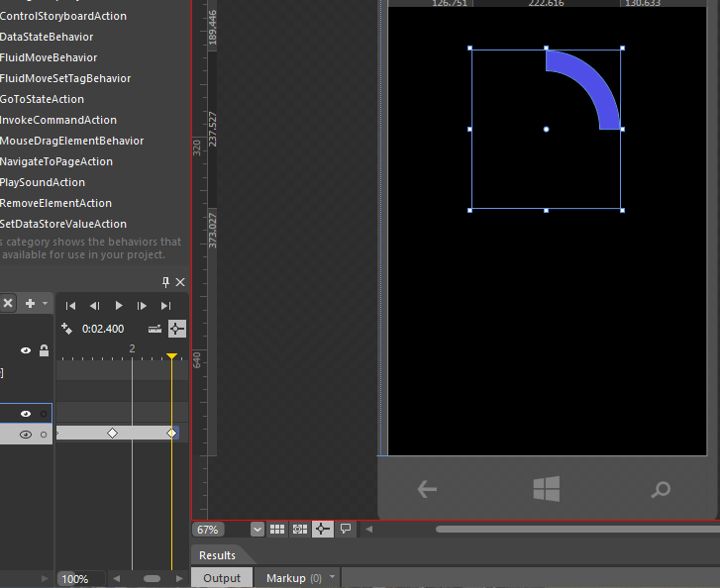Image resolution: width=720 pixels, height=588 pixels.
Task: Open the artboard zoom 67% dropdown
Action: 257,530
